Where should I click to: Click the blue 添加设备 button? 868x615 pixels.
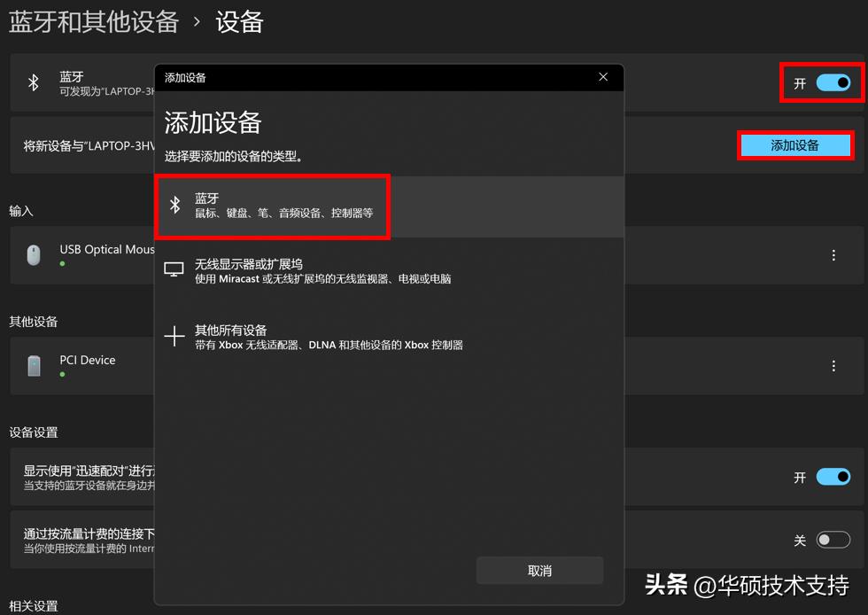coord(794,145)
